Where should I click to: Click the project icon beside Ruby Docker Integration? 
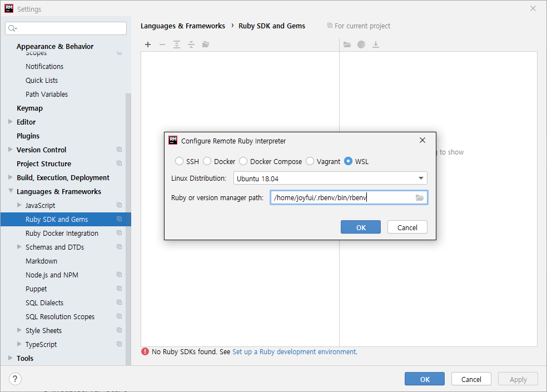coord(120,233)
